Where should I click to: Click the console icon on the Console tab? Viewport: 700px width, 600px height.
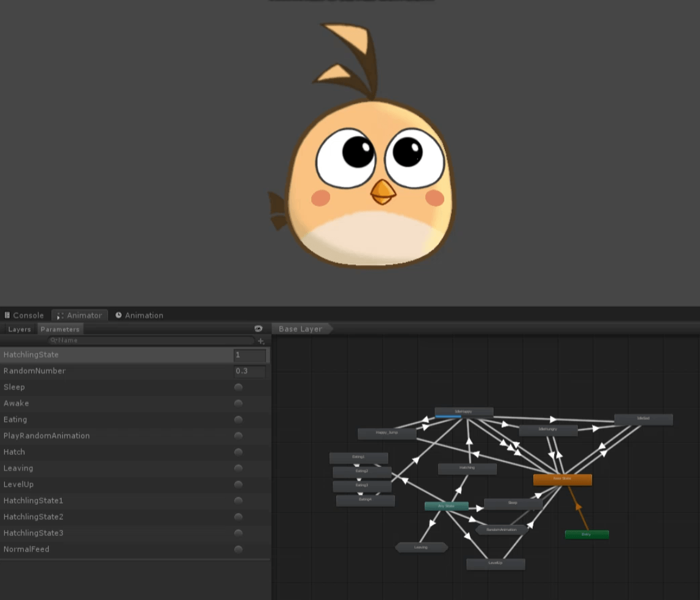6,315
